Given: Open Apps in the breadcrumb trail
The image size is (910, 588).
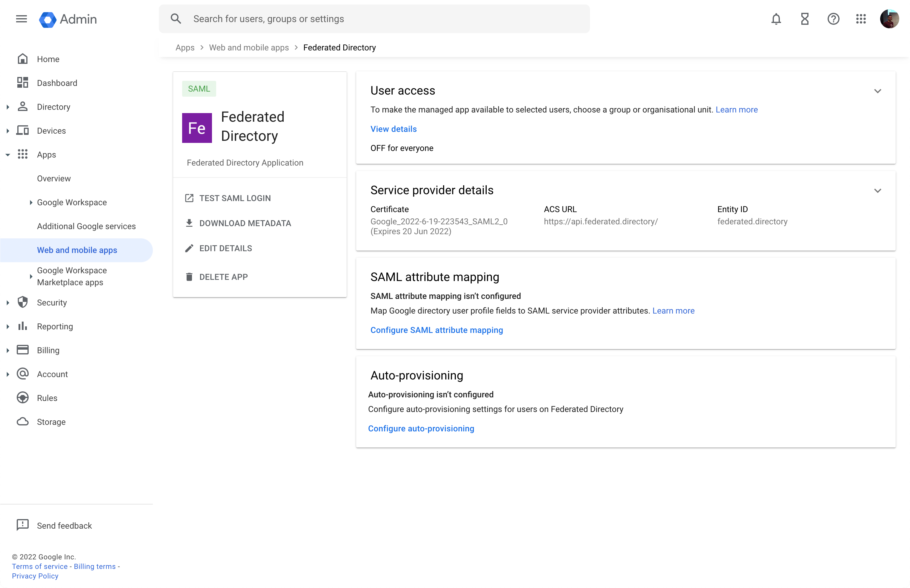Looking at the screenshot, I should (185, 47).
